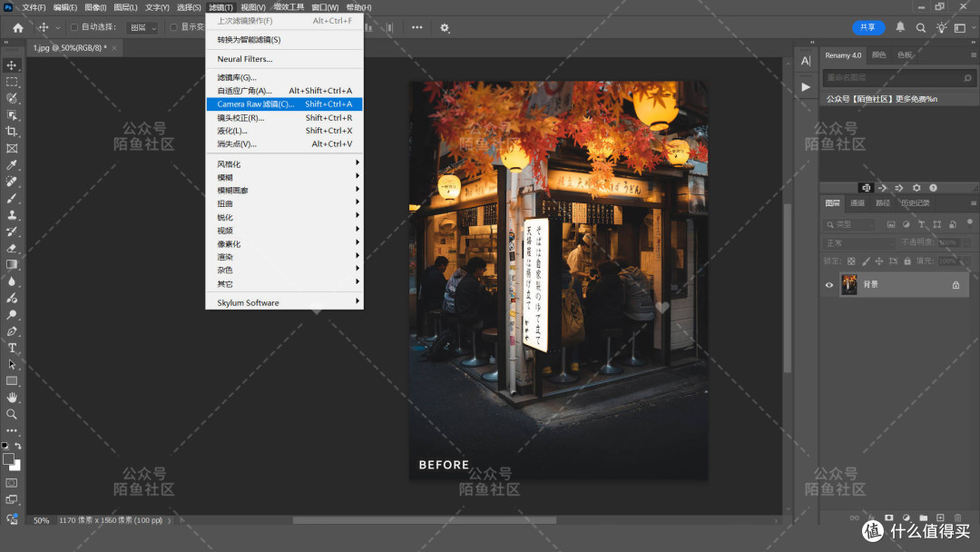Viewport: 980px width, 552px height.
Task: Select the Frame tool
Action: 12,148
